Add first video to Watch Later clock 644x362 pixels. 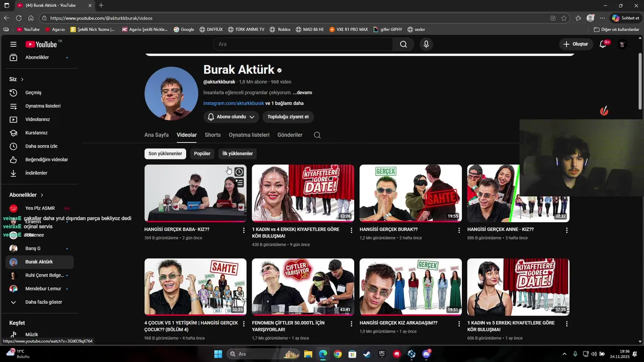tap(239, 172)
